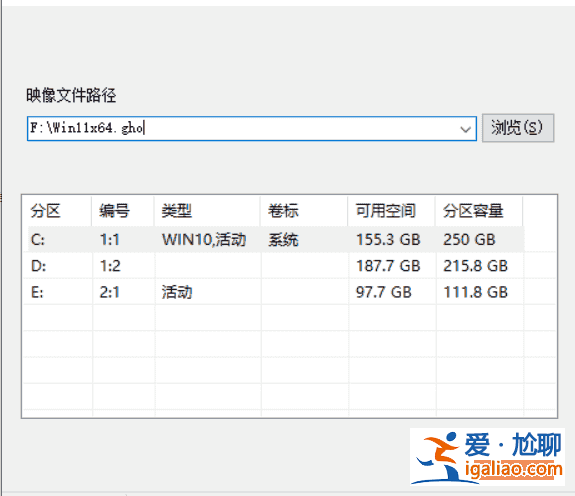Select the C: partition row
Image resolution: width=575 pixels, height=496 pixels.
(x=276, y=239)
